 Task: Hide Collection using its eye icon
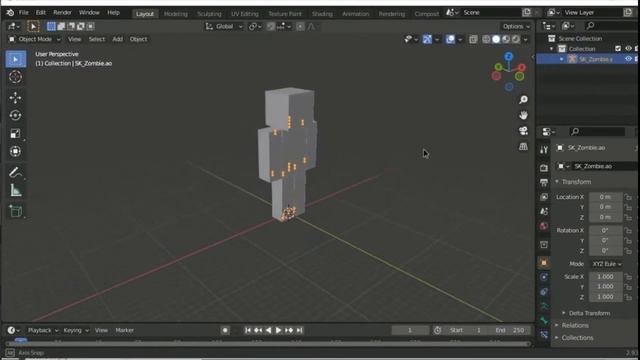coord(628,49)
